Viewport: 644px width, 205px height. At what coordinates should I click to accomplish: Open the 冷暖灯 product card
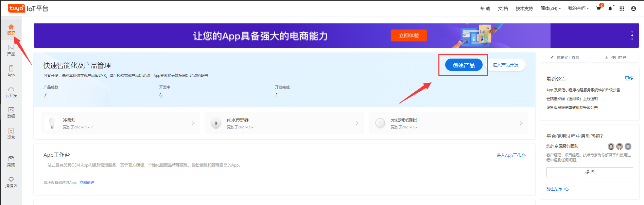click(x=120, y=123)
